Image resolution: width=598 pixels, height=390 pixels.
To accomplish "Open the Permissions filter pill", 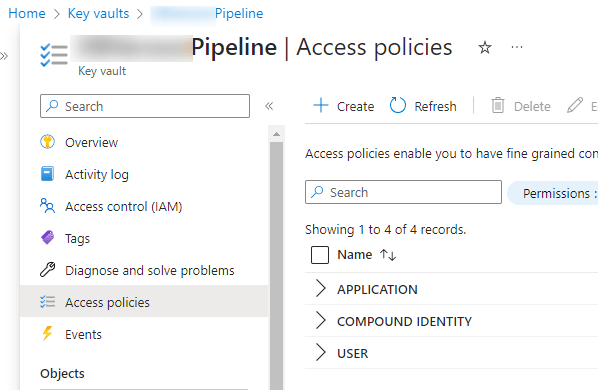I will pos(553,193).
